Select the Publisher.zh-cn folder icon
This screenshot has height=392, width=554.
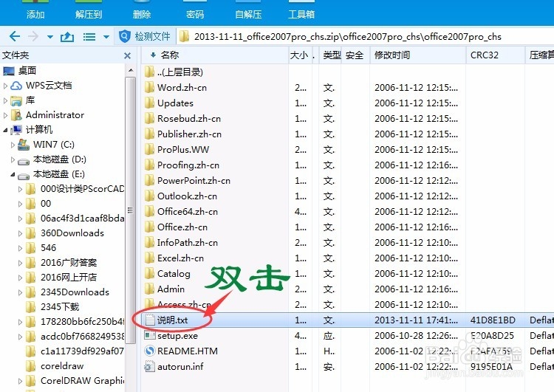(x=149, y=134)
